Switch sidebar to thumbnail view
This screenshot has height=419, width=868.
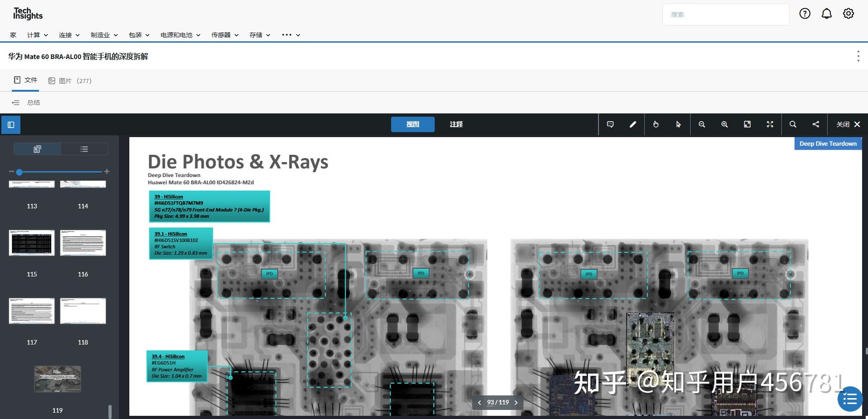[x=37, y=149]
